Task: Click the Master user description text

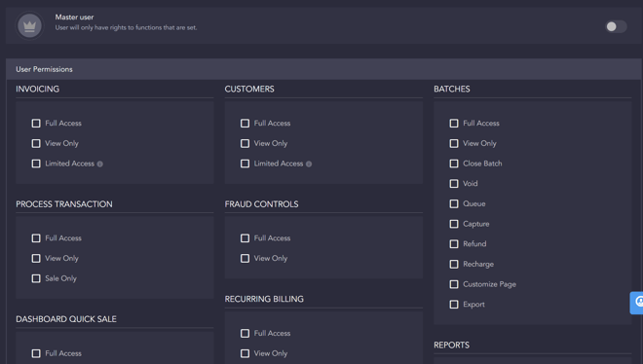Action: click(x=126, y=28)
